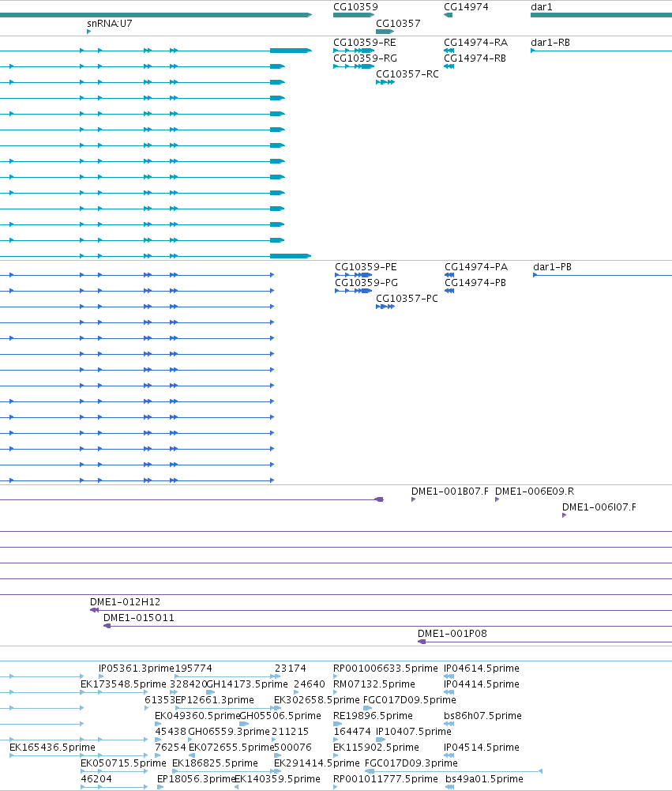
Task: Select the snRNA:U7 gene label
Action: [x=110, y=23]
